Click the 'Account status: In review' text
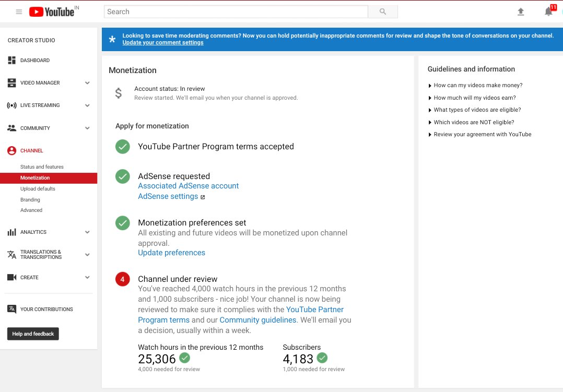Viewport: 563px width, 392px height. click(x=169, y=89)
